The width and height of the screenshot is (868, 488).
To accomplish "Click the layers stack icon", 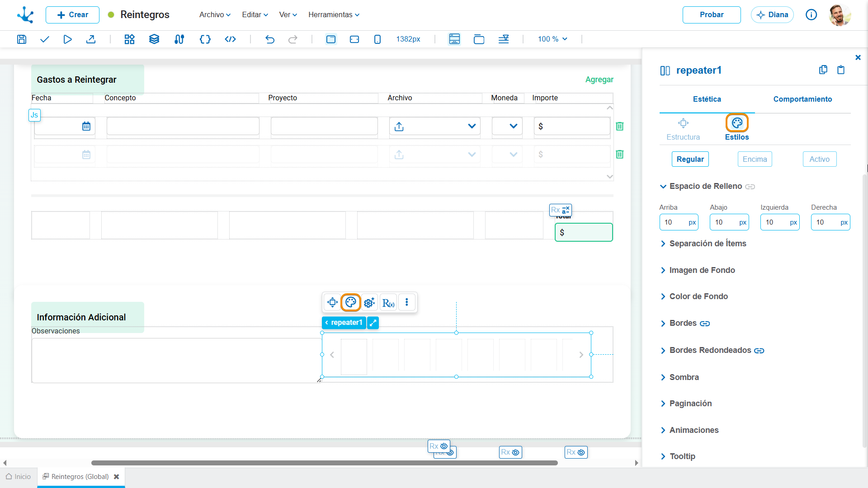I will coord(154,39).
